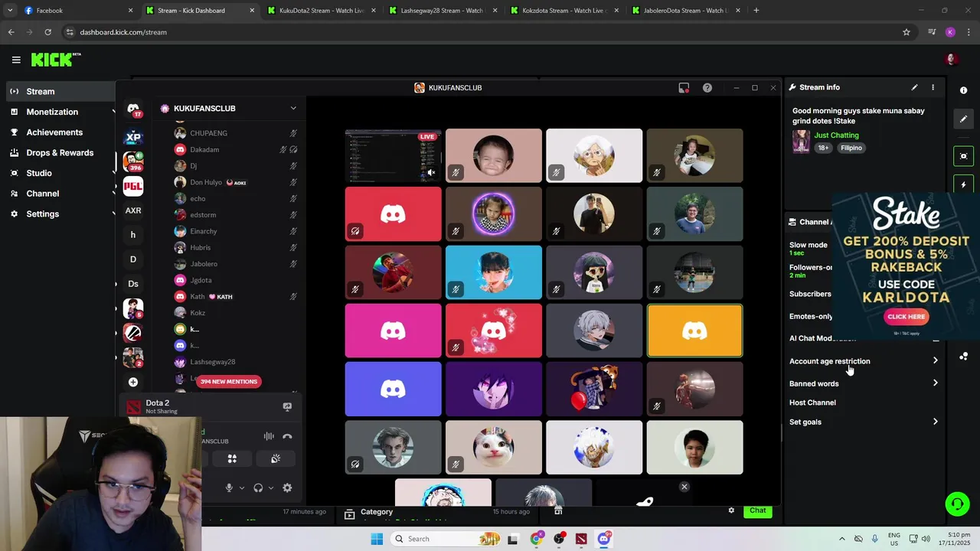Expand the KUKUFANSCLUB server dropdown

pos(293,109)
